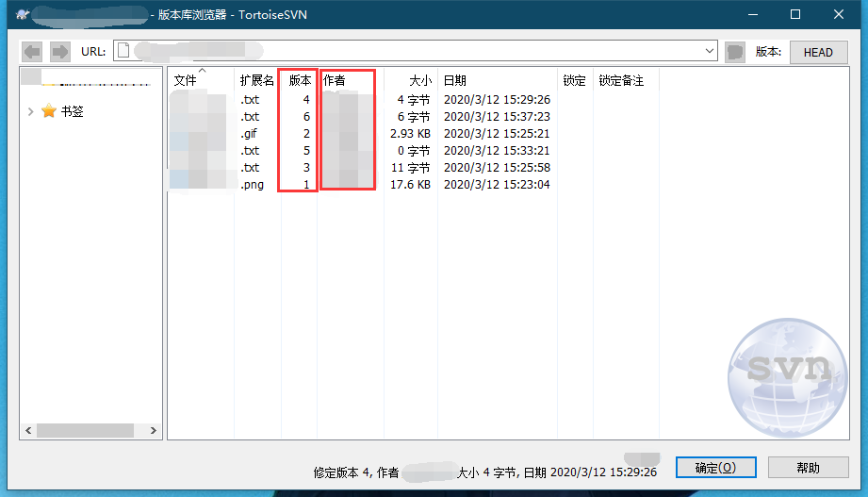This screenshot has width=868, height=497.
Task: Click the 版本: label
Action: point(768,52)
